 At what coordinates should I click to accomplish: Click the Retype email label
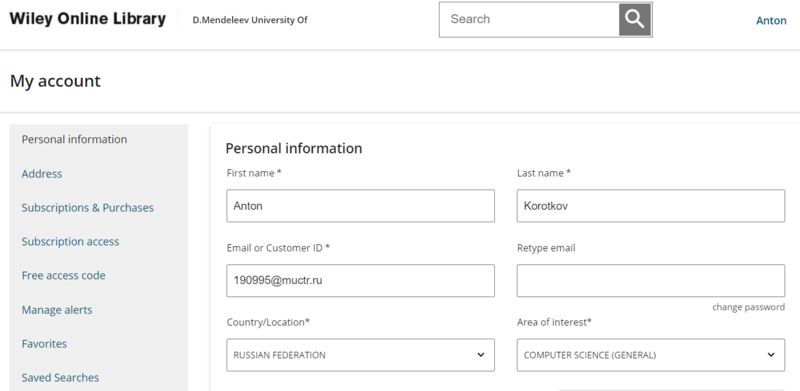(x=546, y=248)
